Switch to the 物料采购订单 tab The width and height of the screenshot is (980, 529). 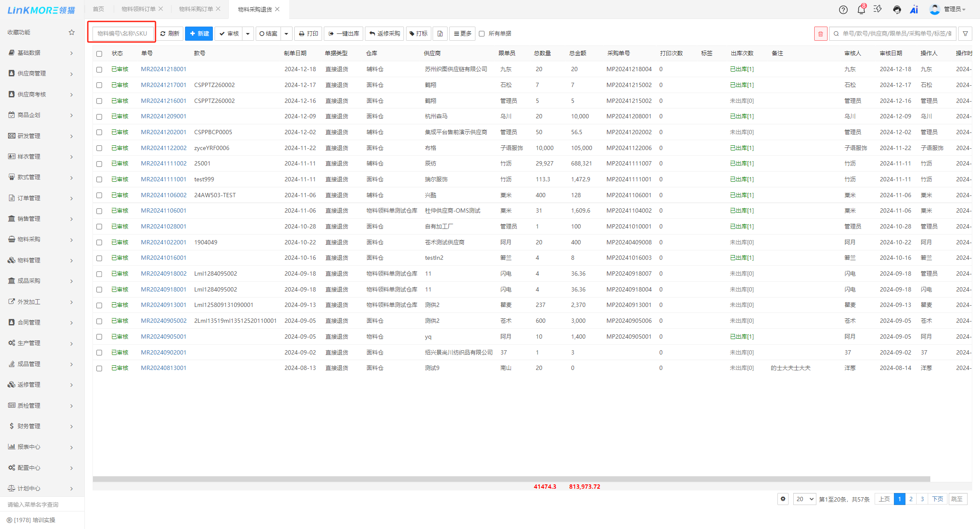(196, 9)
